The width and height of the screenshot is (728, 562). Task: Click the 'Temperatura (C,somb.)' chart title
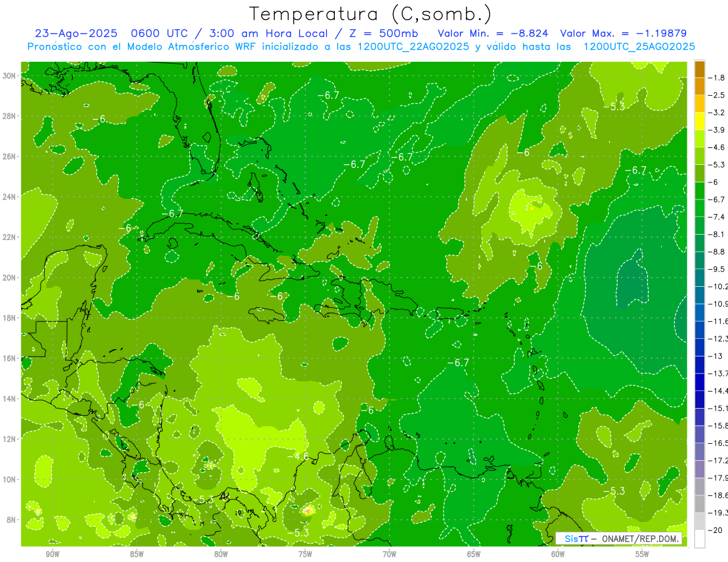[371, 14]
